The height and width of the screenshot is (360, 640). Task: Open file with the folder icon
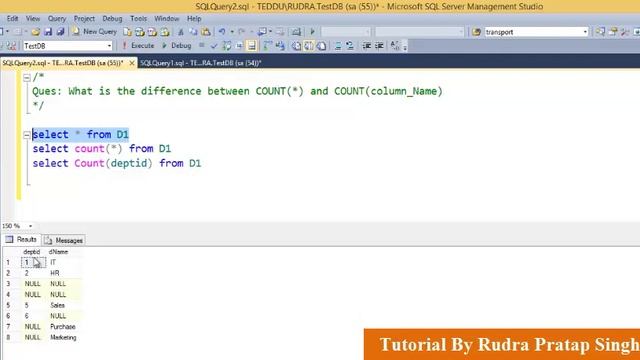[x=36, y=32]
